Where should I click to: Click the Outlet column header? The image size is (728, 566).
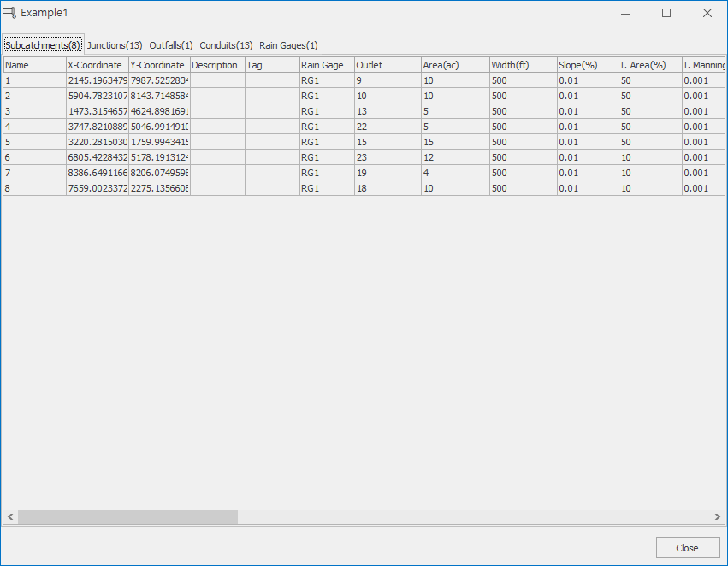click(388, 65)
